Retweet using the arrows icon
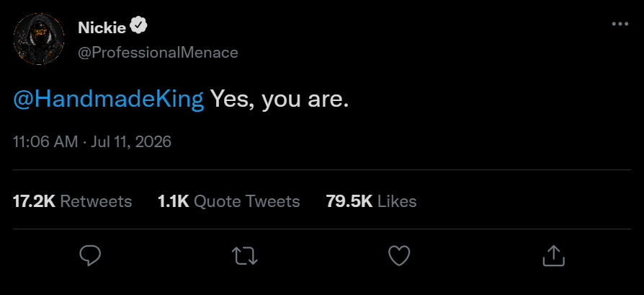 click(x=245, y=255)
